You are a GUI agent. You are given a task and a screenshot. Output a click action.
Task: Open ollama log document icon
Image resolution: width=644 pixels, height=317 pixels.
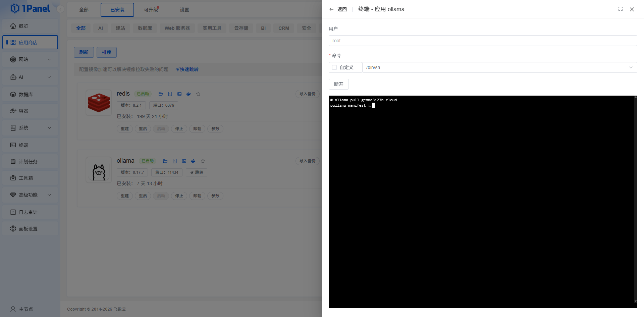coord(175,161)
